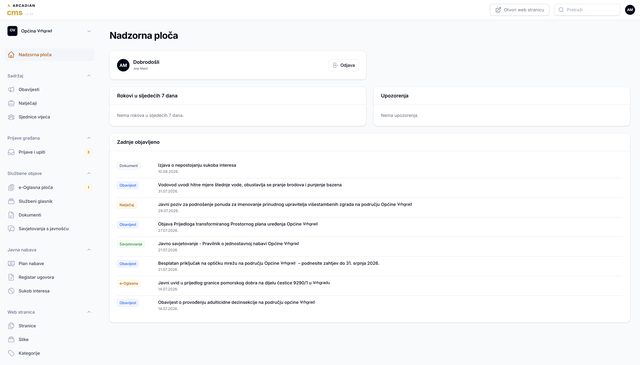Click the Prijave i upiti inbox icon
Image resolution: width=640 pixels, height=365 pixels.
click(x=11, y=152)
